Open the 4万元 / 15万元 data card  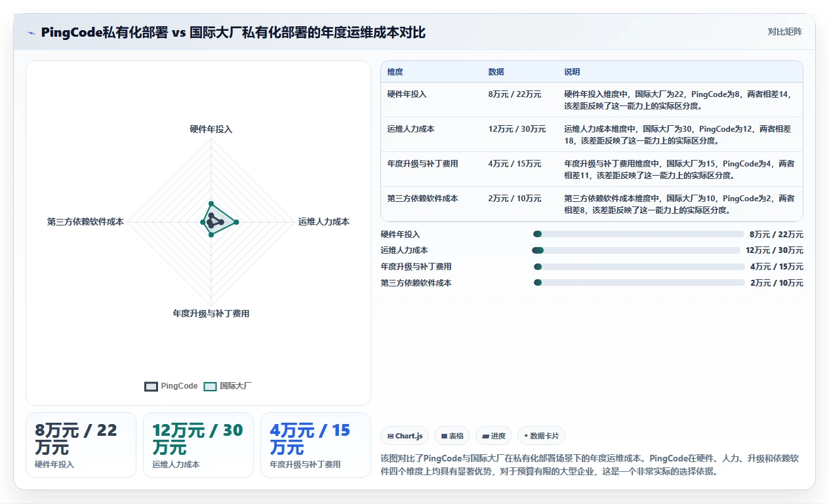tap(315, 445)
